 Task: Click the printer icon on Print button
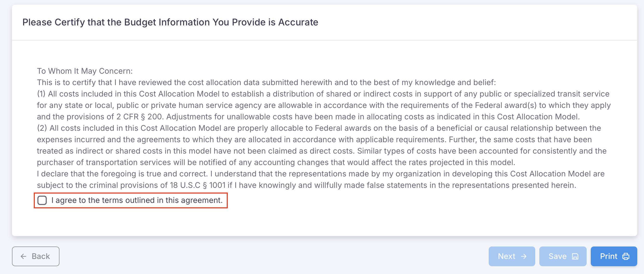pos(626,256)
